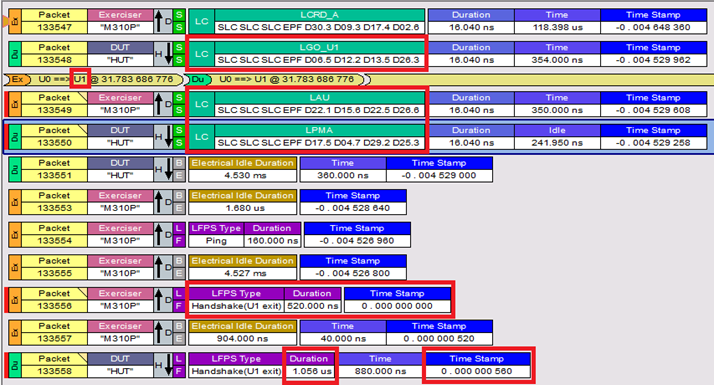Viewport: 714px width, 385px height.
Task: Click the Time value 880.000 ns
Action: [380, 371]
